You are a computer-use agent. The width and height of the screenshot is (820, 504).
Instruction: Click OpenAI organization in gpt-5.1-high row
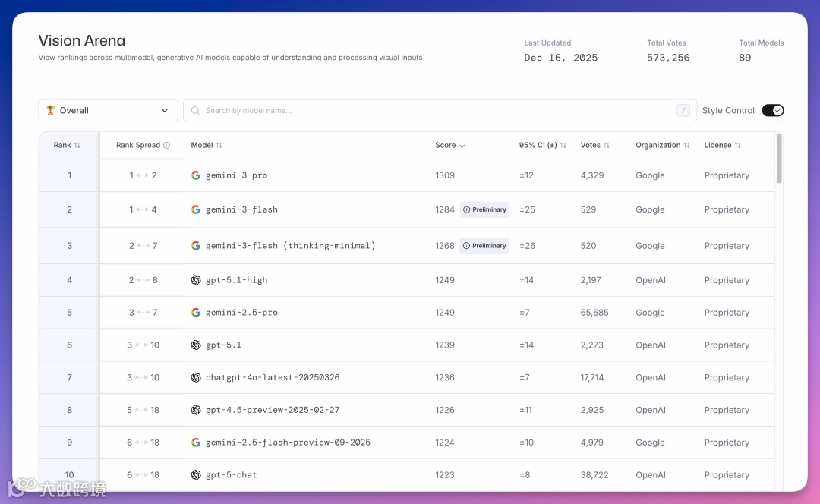tap(651, 280)
